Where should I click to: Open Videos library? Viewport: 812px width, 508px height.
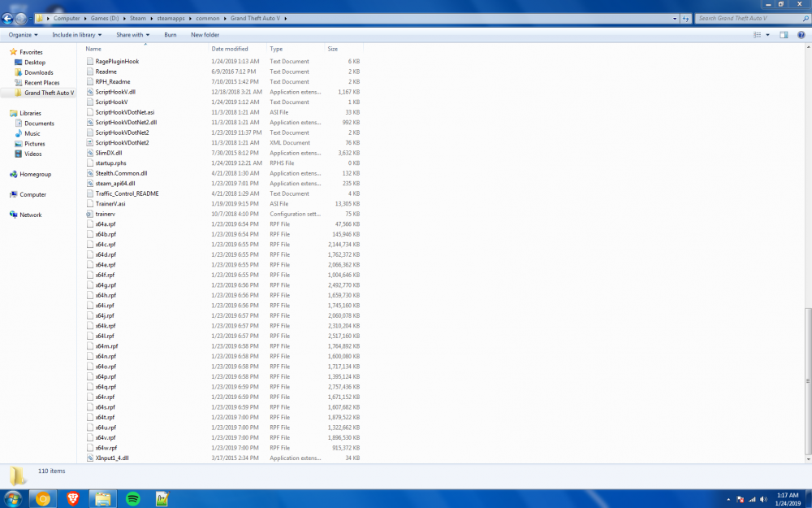click(x=33, y=154)
